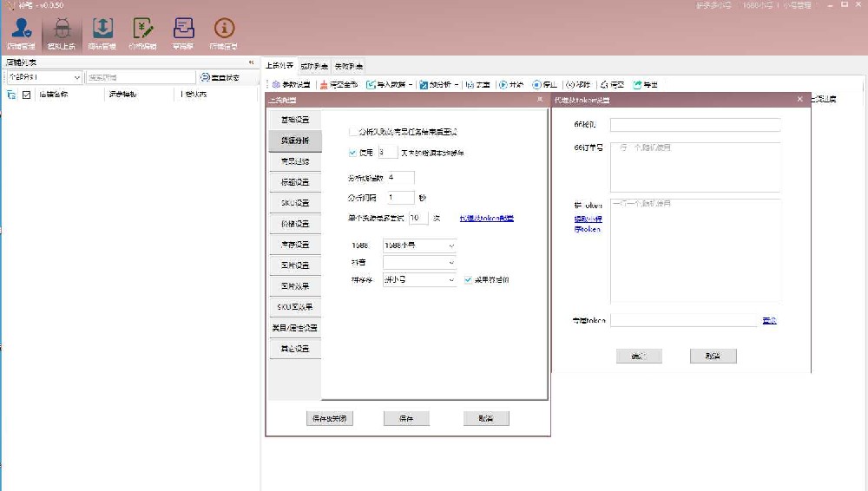This screenshot has width=868, height=491.
Task: Uncheck the checkbox right of the third account dropdown
Action: [469, 279]
